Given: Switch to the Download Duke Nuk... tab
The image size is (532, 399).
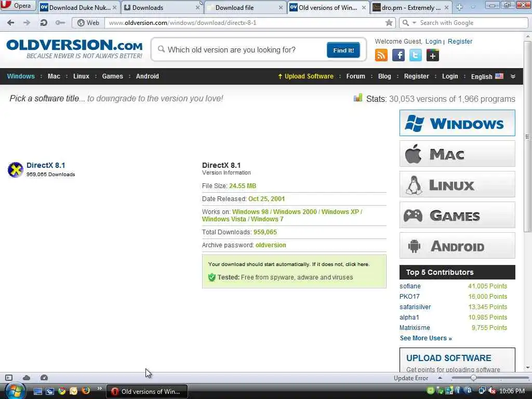Looking at the screenshot, I should click(x=79, y=7).
